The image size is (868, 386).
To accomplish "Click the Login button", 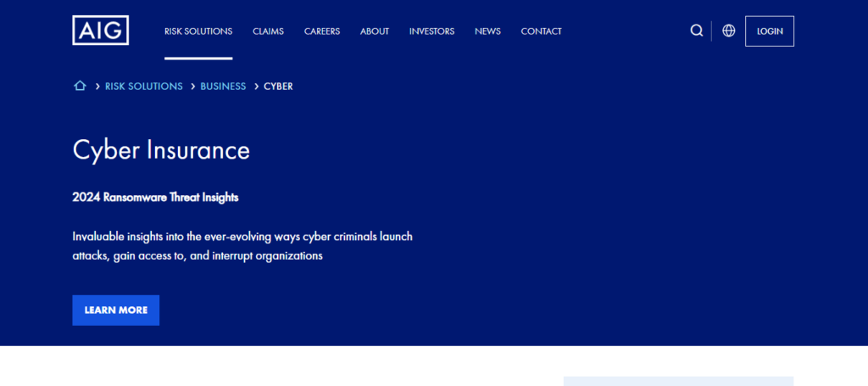I will point(770,31).
